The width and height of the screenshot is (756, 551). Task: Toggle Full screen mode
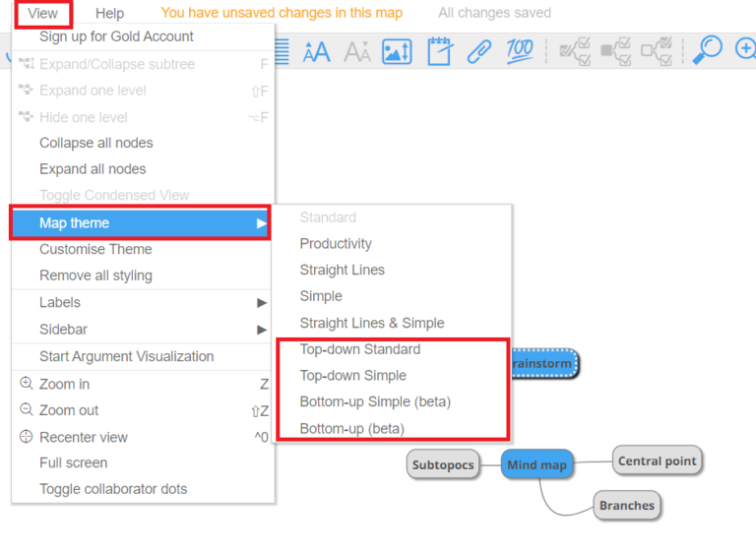(x=74, y=462)
